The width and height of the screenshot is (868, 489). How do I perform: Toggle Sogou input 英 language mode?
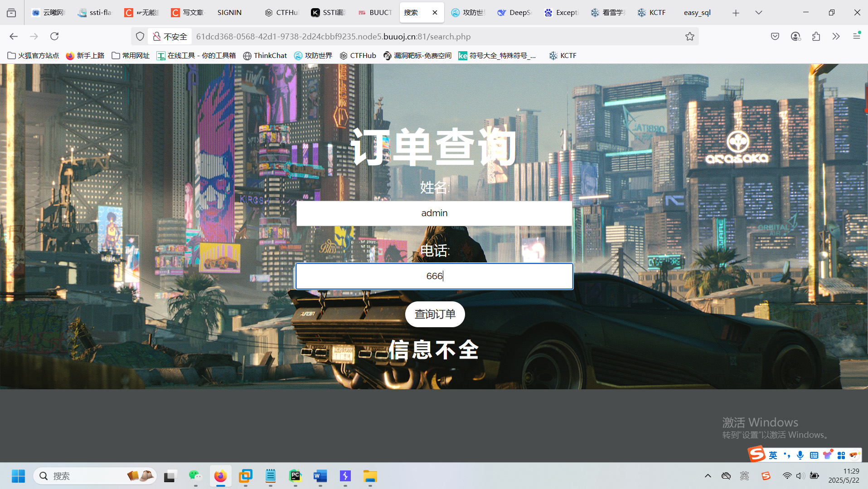[x=773, y=455]
